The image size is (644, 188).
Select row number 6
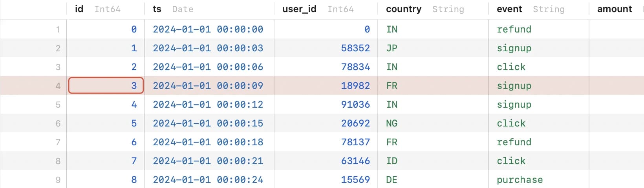coord(58,123)
